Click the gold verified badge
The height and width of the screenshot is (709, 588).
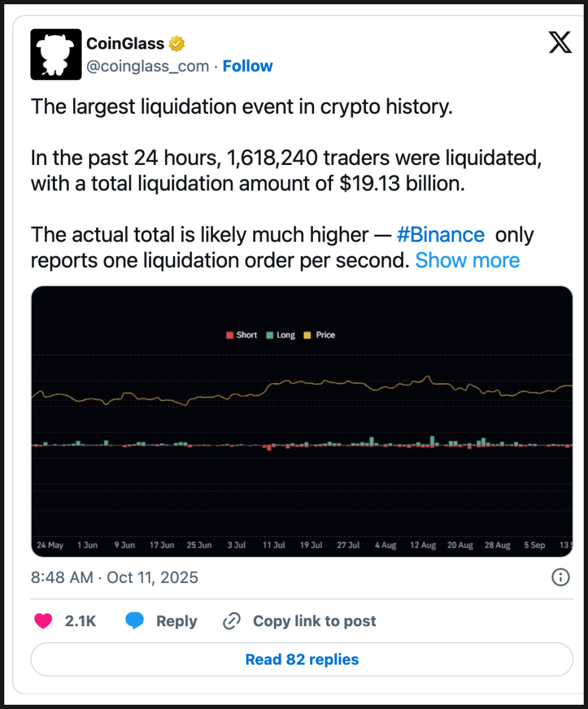177,44
